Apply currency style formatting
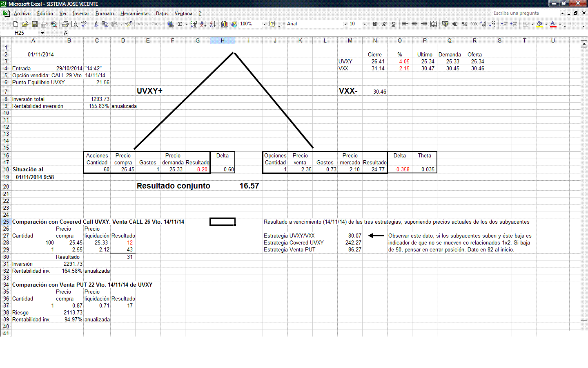 pyautogui.click(x=445, y=24)
